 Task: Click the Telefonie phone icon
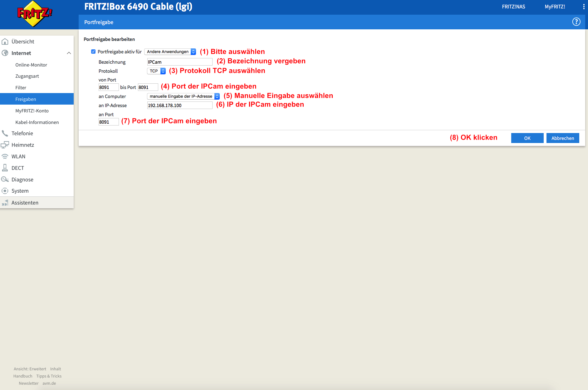point(5,133)
